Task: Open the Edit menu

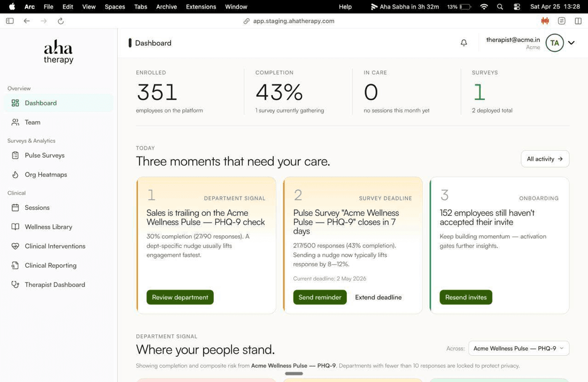Action: [x=68, y=7]
